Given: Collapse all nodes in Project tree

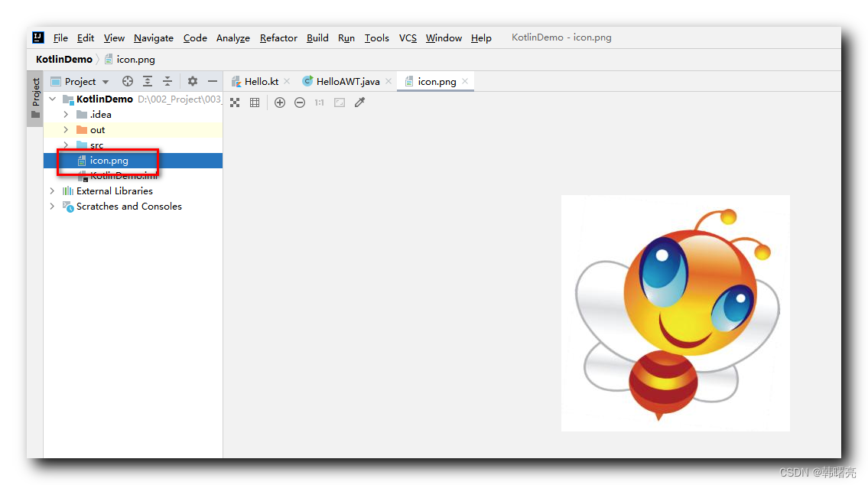Looking at the screenshot, I should pyautogui.click(x=167, y=81).
